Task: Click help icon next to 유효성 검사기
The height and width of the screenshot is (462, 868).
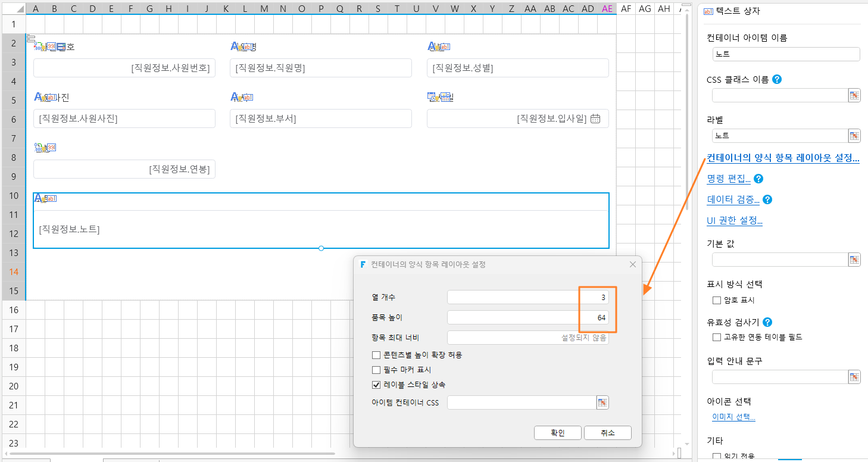Action: coord(767,322)
